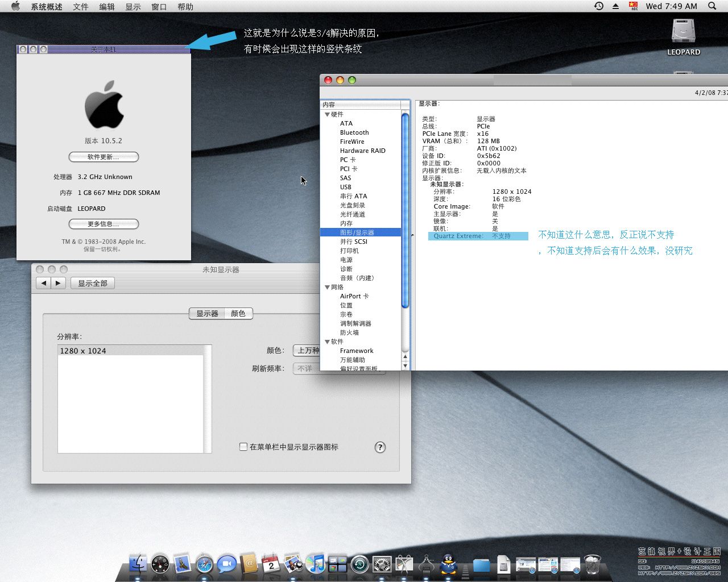Open the 显示 menu
Viewport: 728px width, 582px height.
point(133,6)
